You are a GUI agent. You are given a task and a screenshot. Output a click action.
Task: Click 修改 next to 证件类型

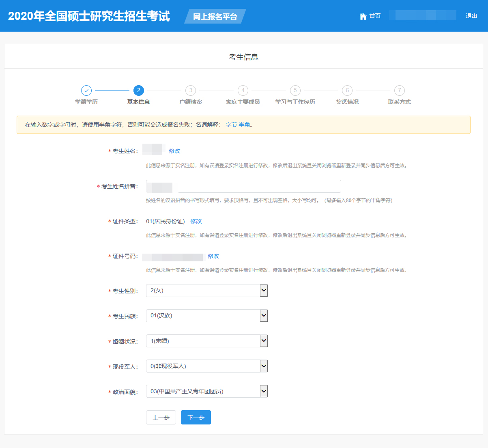(196, 221)
